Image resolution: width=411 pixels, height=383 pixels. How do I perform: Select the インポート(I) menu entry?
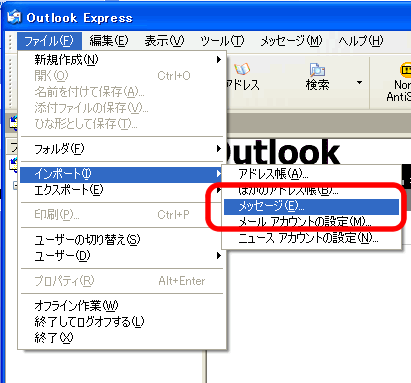coord(122,175)
